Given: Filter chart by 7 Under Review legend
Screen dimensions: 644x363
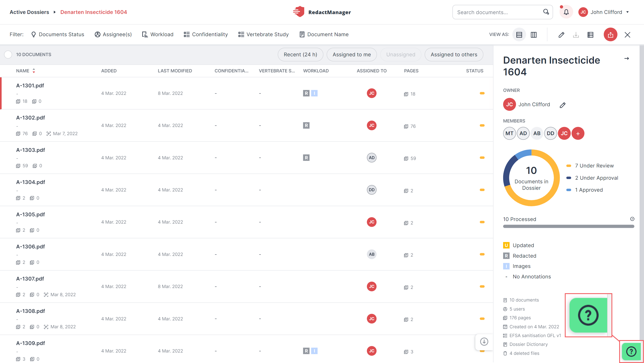Looking at the screenshot, I should tap(590, 166).
